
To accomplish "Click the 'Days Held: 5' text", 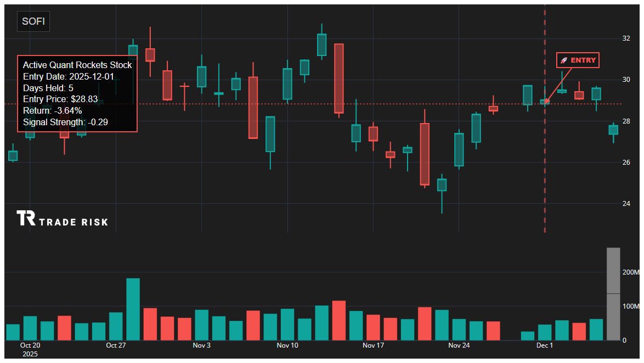I will (48, 88).
